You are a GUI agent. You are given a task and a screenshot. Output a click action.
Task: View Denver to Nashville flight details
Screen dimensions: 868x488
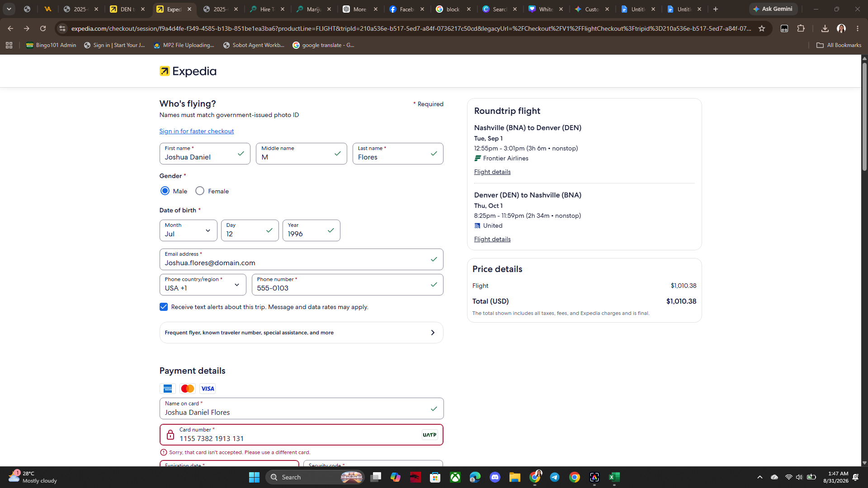tap(492, 239)
